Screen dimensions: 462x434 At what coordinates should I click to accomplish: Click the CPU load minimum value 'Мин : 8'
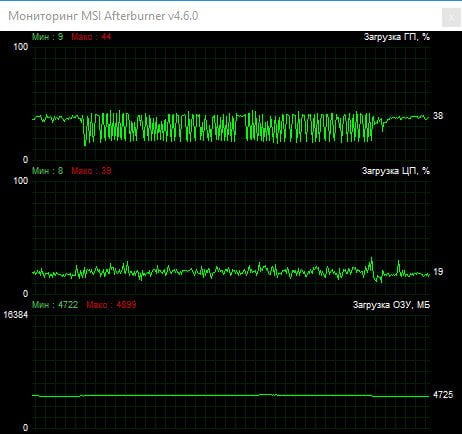coord(47,171)
